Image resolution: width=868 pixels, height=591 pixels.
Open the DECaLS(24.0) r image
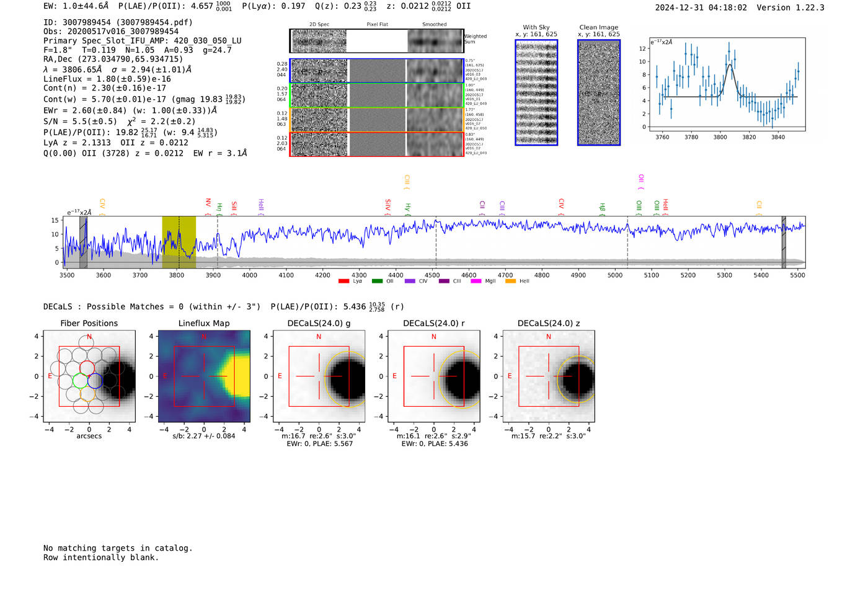(433, 376)
